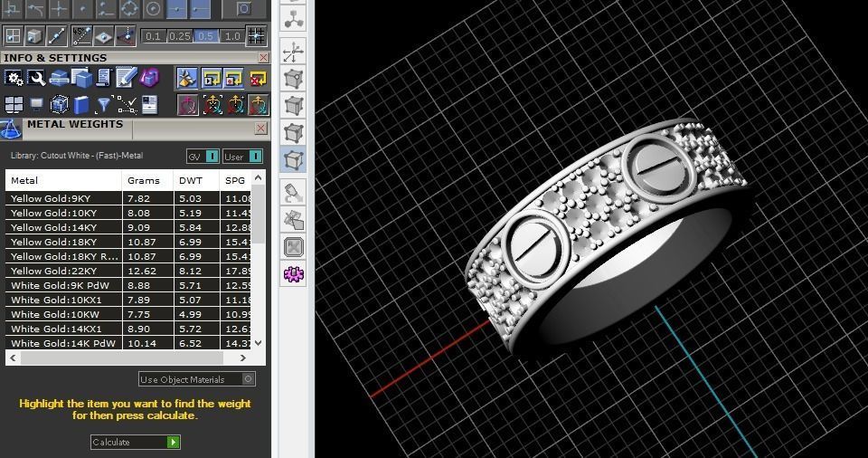Click the yellow macro icon with red X
868x458 pixels.
(x=258, y=78)
